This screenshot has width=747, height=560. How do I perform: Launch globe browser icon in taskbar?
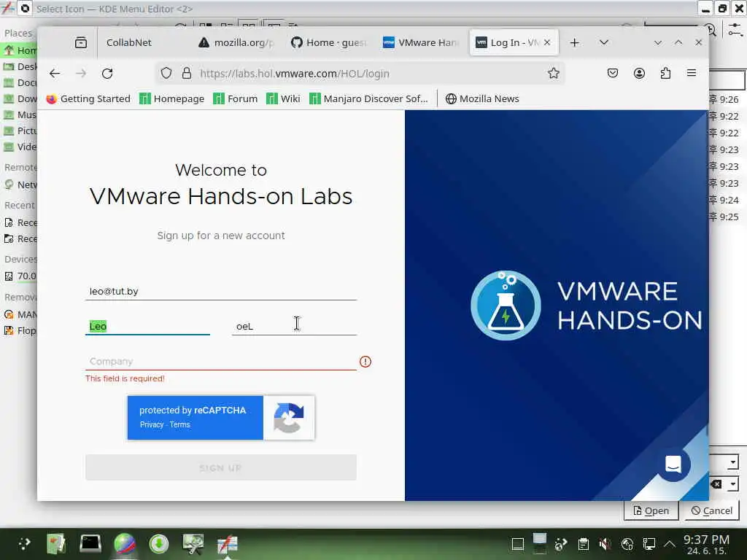(x=124, y=543)
